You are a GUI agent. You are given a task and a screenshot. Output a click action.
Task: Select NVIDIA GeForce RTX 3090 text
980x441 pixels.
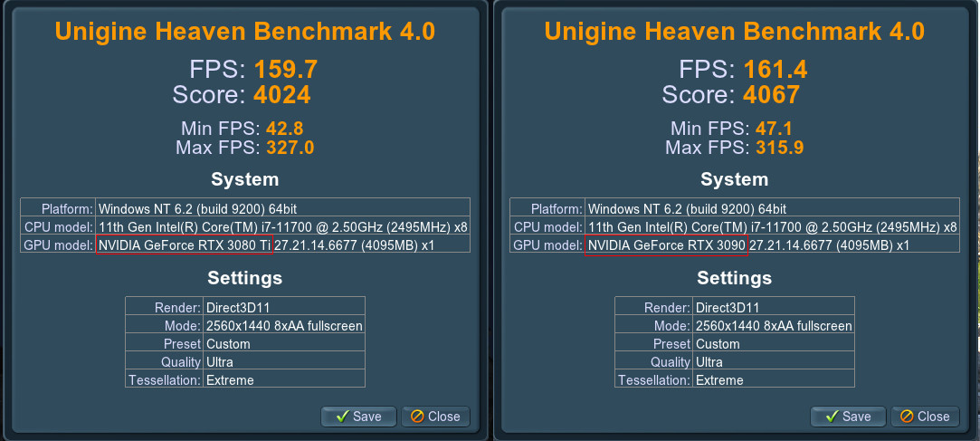667,245
